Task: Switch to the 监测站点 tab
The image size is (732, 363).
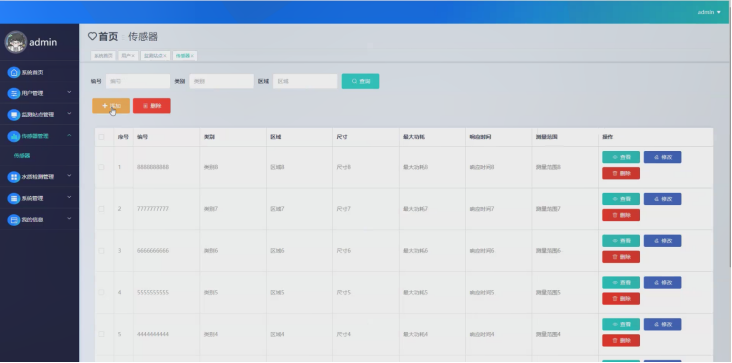Action: (154, 56)
